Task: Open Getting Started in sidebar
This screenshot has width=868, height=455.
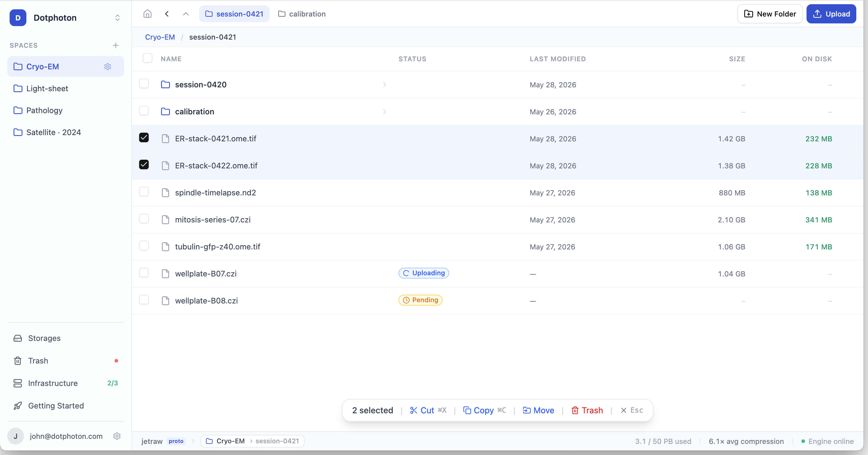Action: pos(65,406)
